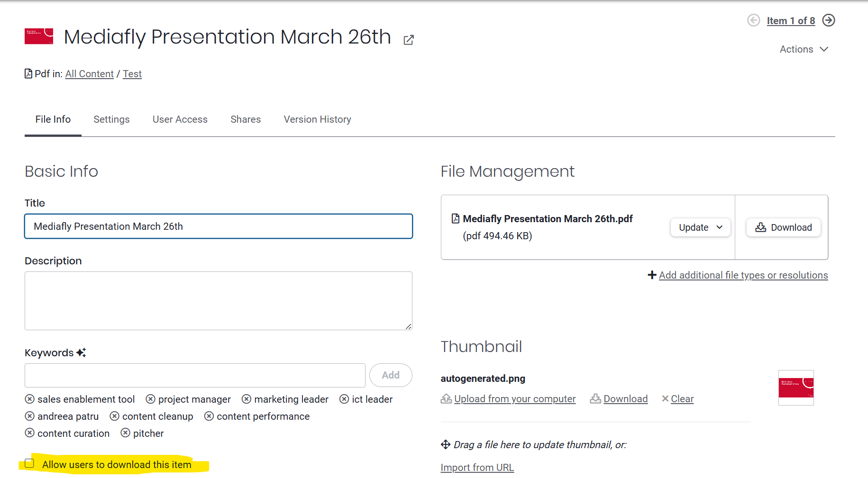Open the Shares tab
Viewport: 868px width, 478px height.
pyautogui.click(x=246, y=119)
